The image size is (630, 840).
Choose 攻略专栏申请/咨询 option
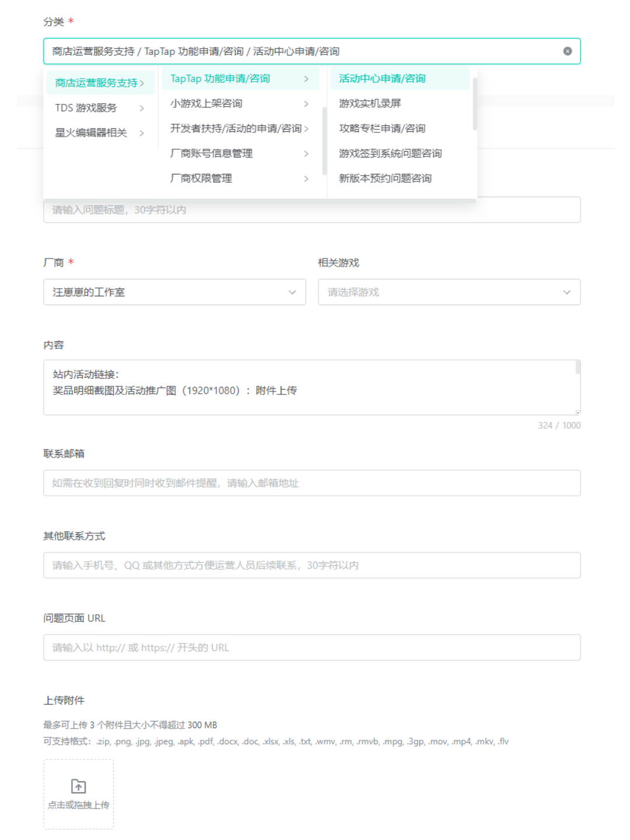(x=382, y=128)
